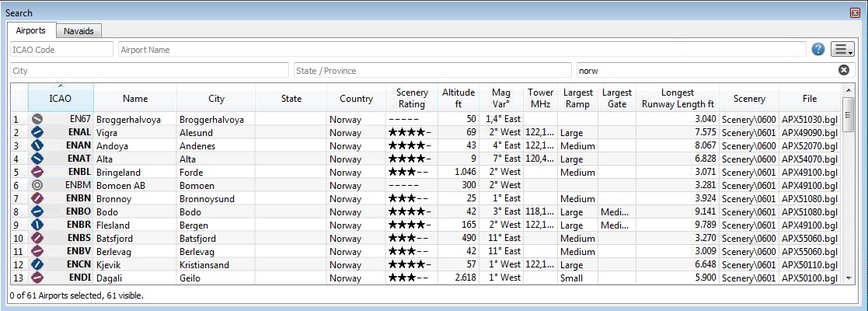Click the help question mark icon
Screen dimensions: 868x311
(x=818, y=49)
